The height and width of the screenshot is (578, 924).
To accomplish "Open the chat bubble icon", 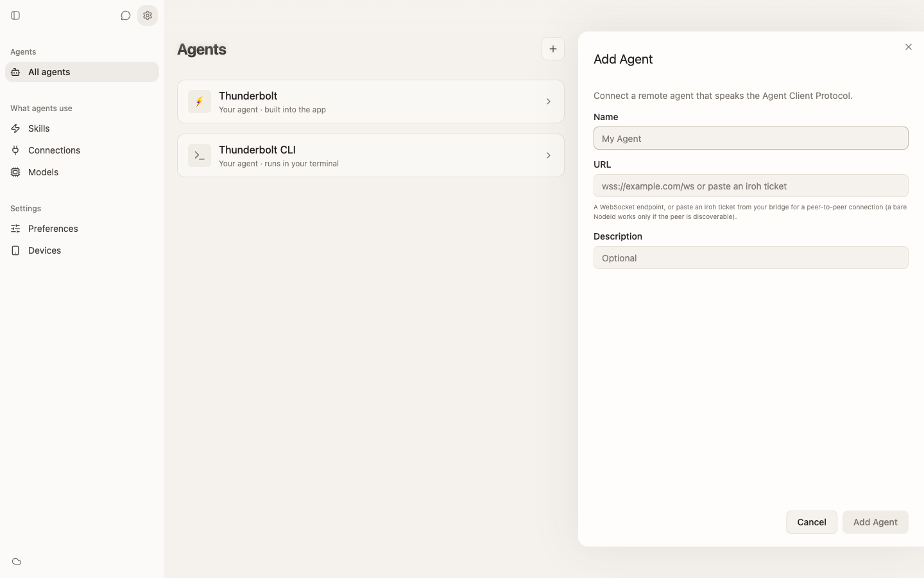I will 126,15.
